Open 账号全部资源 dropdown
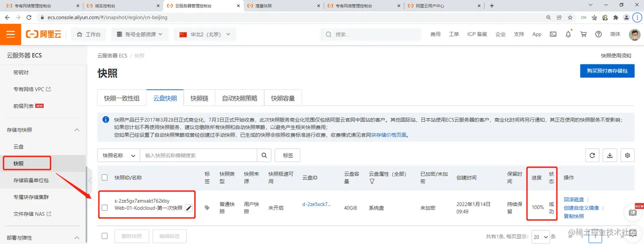Screen dimensions: 644x244 (x=140, y=35)
